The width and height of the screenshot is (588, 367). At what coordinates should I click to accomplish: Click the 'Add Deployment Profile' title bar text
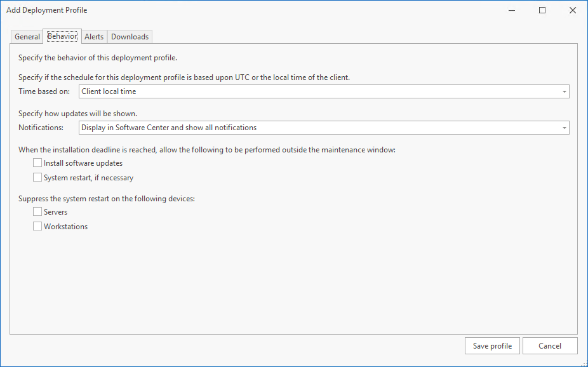pyautogui.click(x=47, y=10)
